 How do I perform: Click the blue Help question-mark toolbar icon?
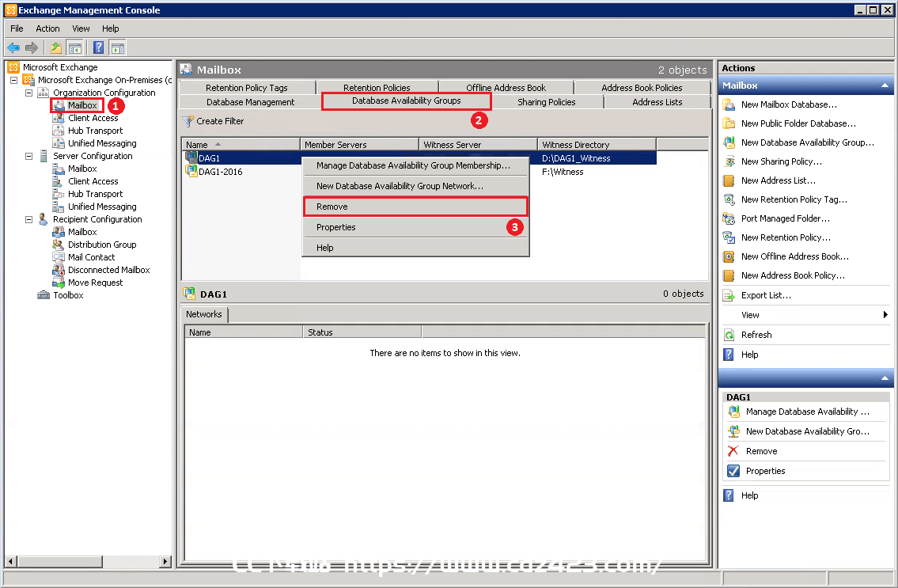pyautogui.click(x=99, y=47)
